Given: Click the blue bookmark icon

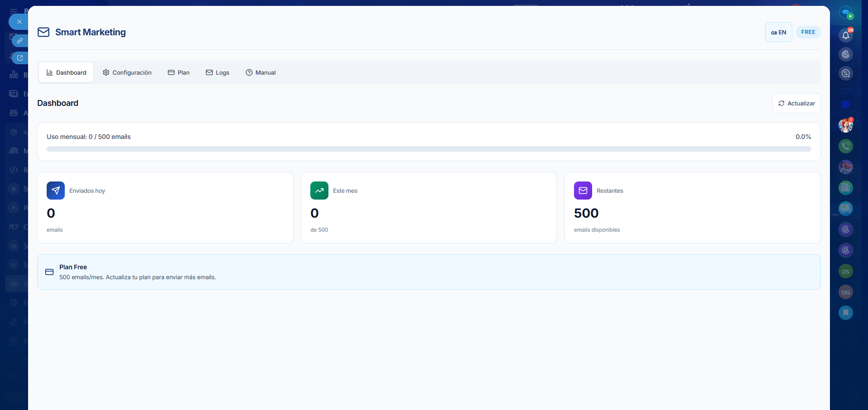Looking at the screenshot, I should click(845, 313).
